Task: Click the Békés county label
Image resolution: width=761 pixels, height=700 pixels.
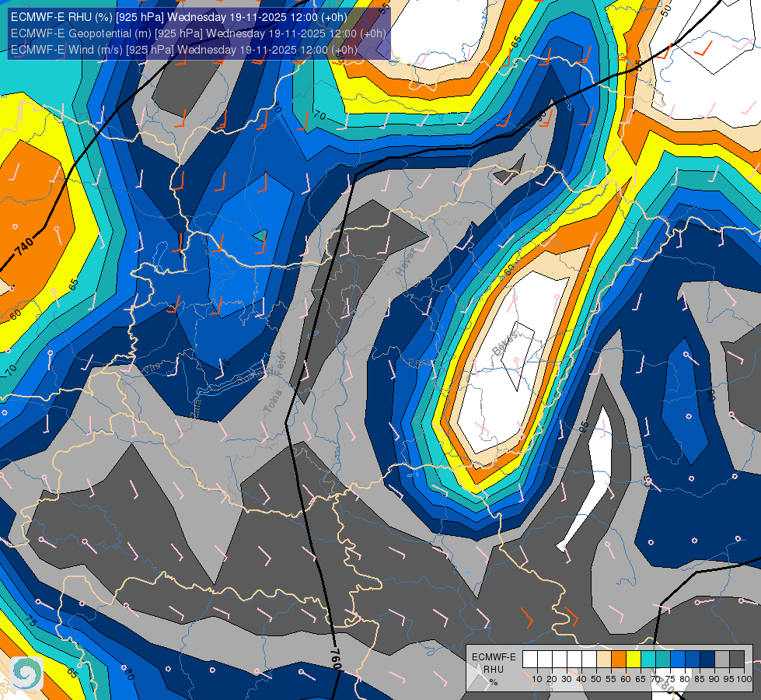Action: click(504, 344)
